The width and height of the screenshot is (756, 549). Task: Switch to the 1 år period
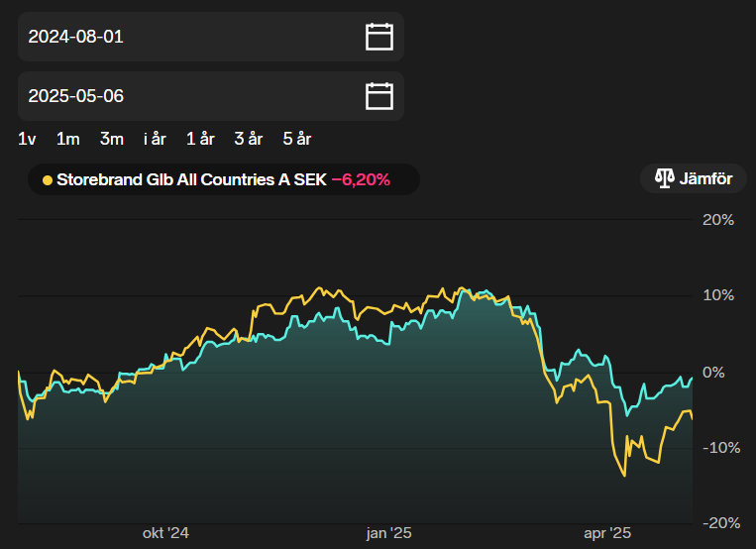click(x=200, y=139)
